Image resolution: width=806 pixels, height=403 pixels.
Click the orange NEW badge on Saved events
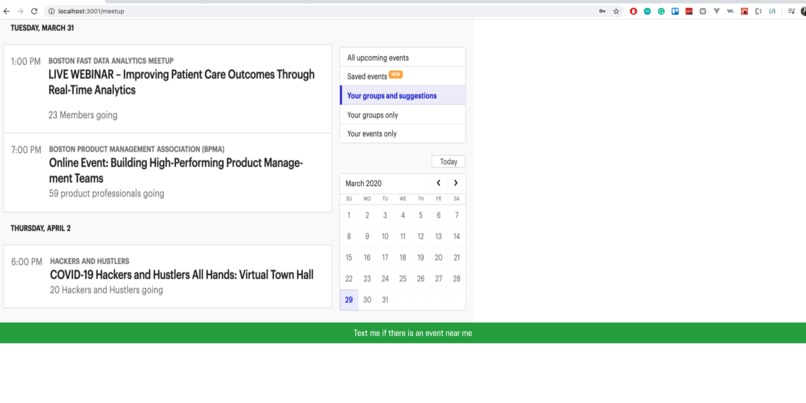click(396, 75)
